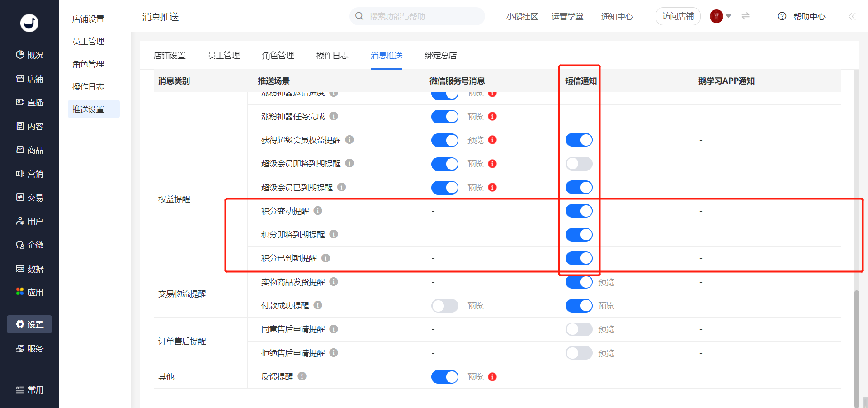Toggle SMS switch for 拒绝售后申请提醒

579,353
